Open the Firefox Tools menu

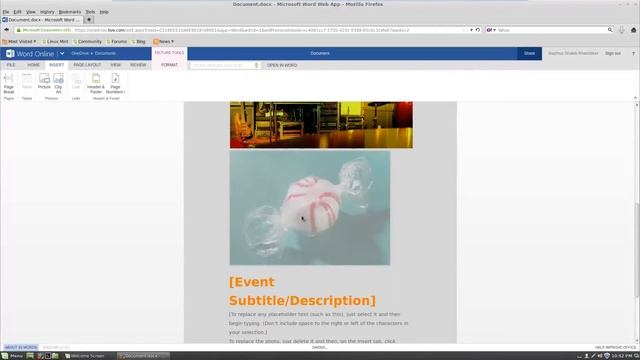tap(90, 12)
